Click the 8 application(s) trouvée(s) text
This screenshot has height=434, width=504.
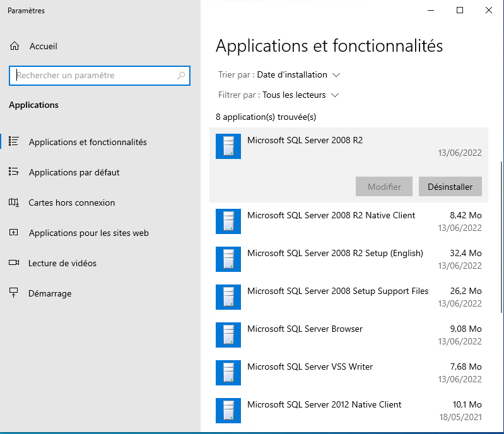point(266,117)
